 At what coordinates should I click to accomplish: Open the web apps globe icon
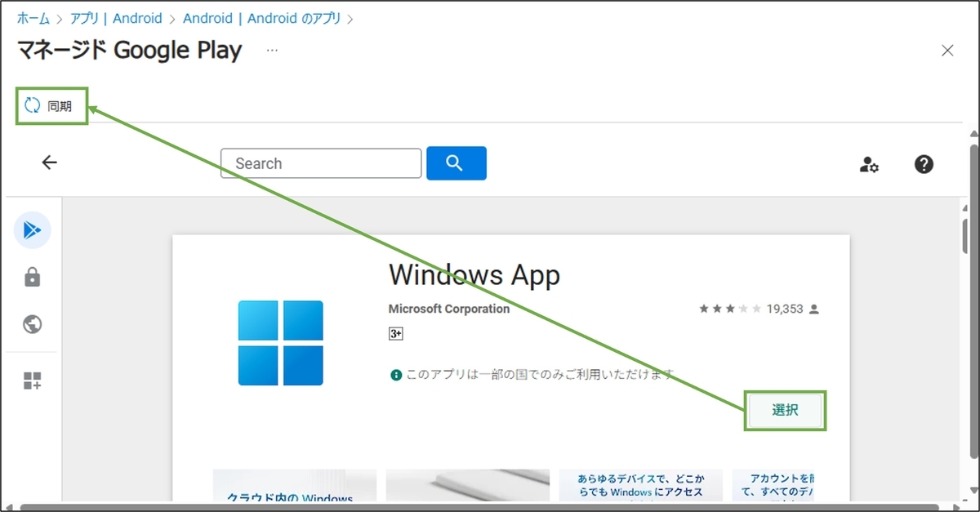(33, 325)
